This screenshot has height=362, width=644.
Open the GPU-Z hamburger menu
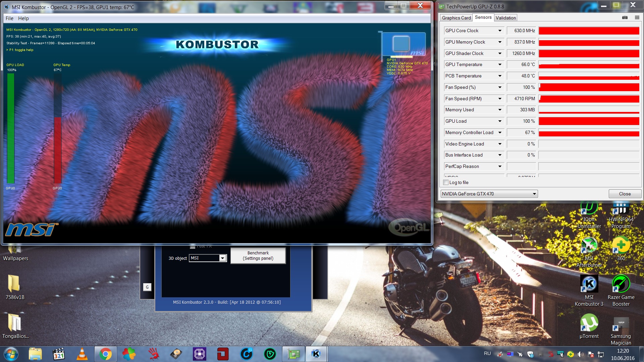click(x=637, y=17)
